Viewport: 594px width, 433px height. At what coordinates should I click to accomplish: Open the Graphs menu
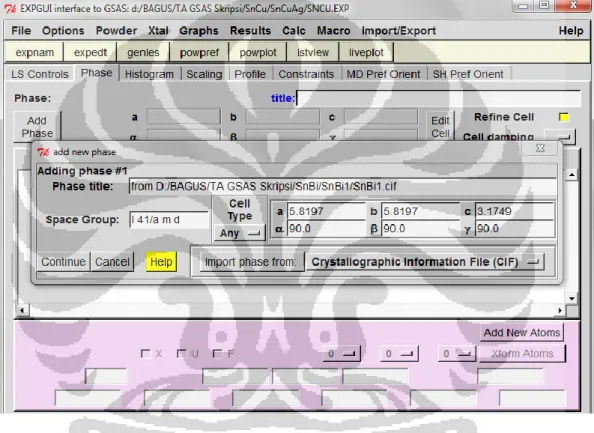pyautogui.click(x=199, y=31)
